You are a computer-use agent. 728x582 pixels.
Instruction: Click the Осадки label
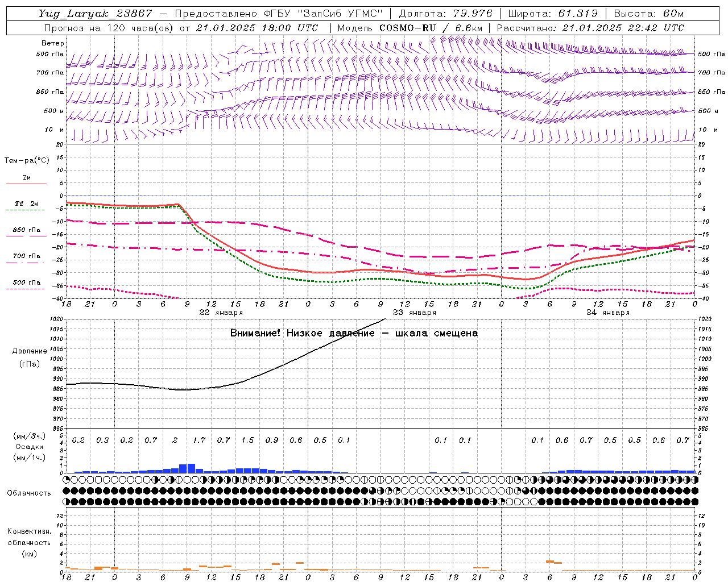coord(30,447)
